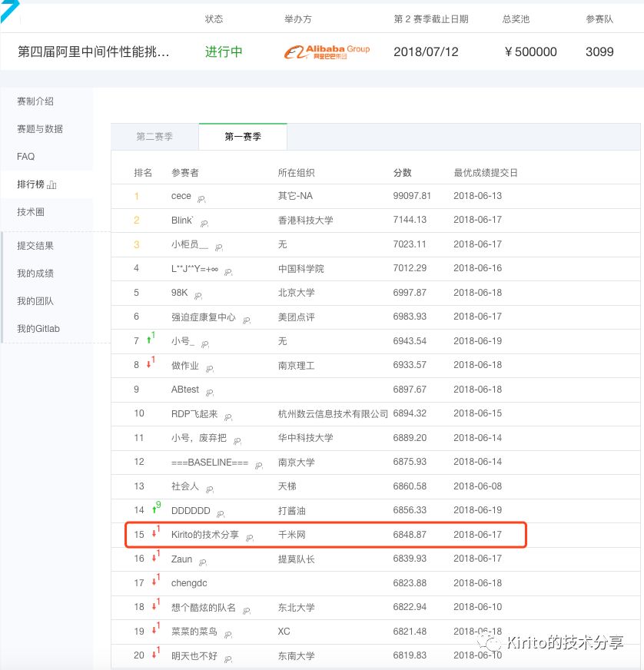
Task: Click the team icon next to 强迫症康复中心
Action: (x=247, y=320)
